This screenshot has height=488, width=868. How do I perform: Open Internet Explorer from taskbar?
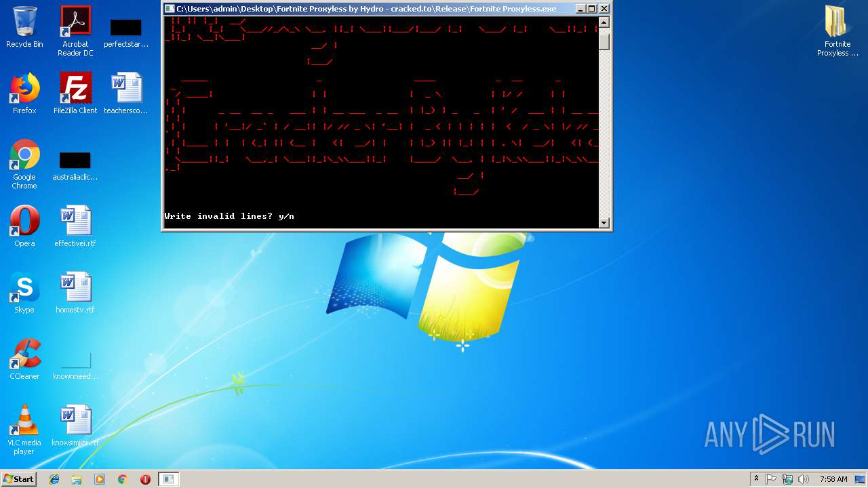[x=54, y=479]
